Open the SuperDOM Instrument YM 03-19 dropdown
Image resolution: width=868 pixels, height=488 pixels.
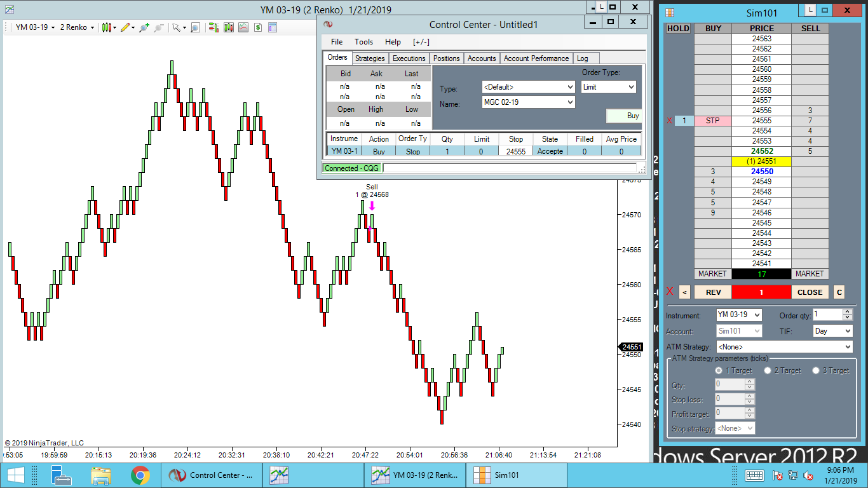coord(739,315)
